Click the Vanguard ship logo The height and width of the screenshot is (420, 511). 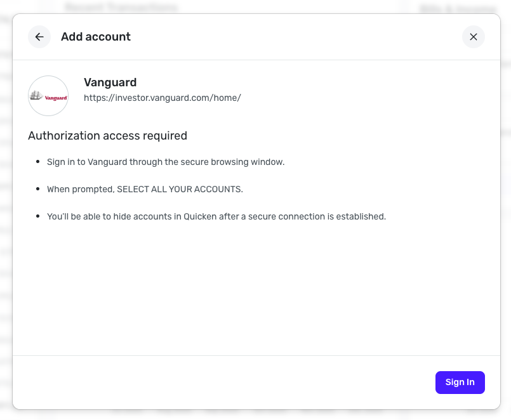click(48, 96)
